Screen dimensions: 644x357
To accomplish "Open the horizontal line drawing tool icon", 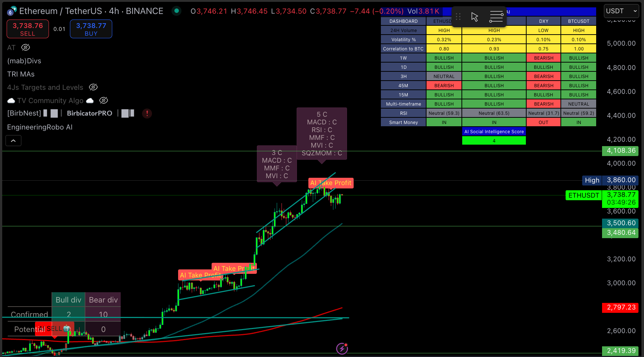I will tap(496, 17).
